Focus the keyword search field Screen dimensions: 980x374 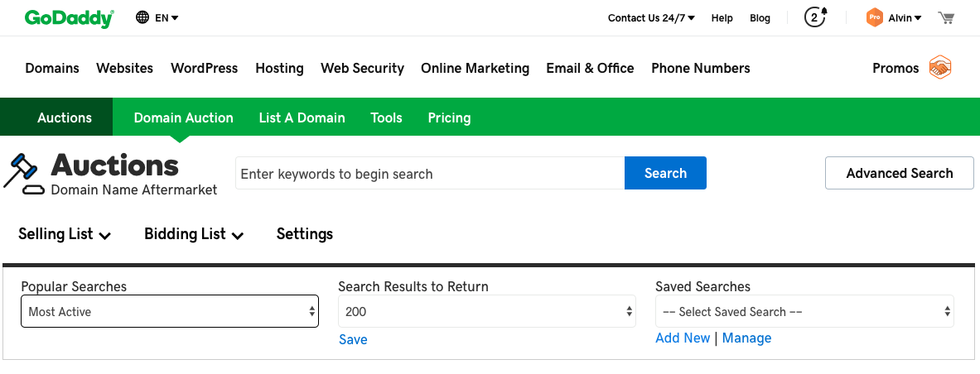click(x=430, y=174)
